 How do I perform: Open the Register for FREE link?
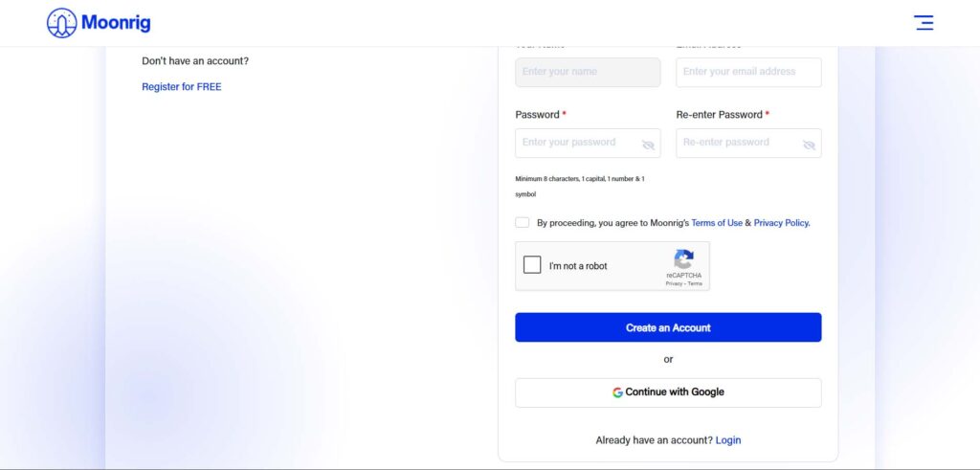pos(181,87)
